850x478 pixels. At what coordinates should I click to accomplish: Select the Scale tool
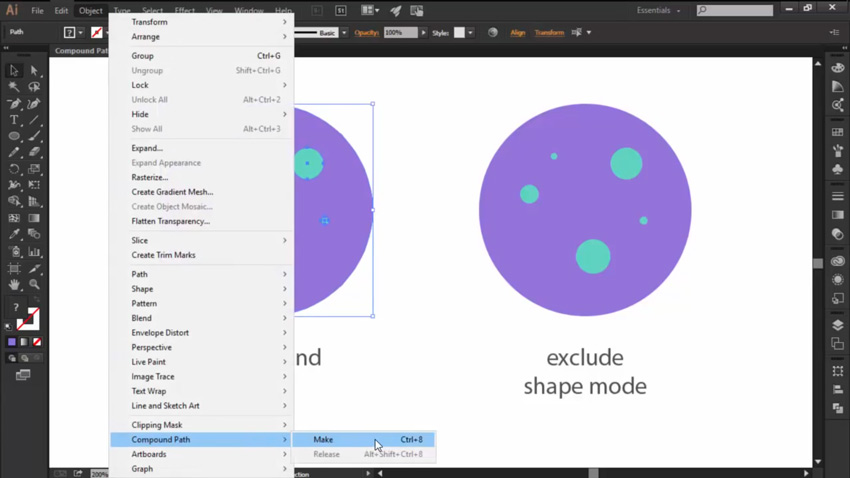(34, 169)
